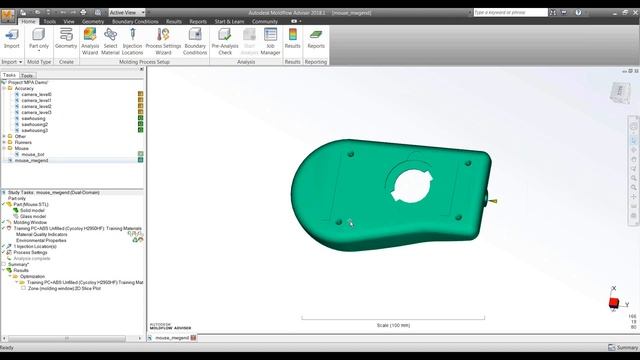Open the Community ribbon tab
Screen dimensions: 640x360
click(x=264, y=21)
